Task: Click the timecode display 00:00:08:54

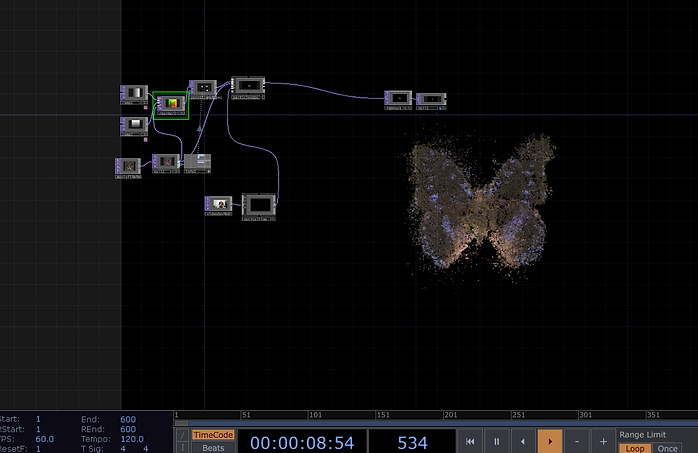Action: [x=302, y=442]
